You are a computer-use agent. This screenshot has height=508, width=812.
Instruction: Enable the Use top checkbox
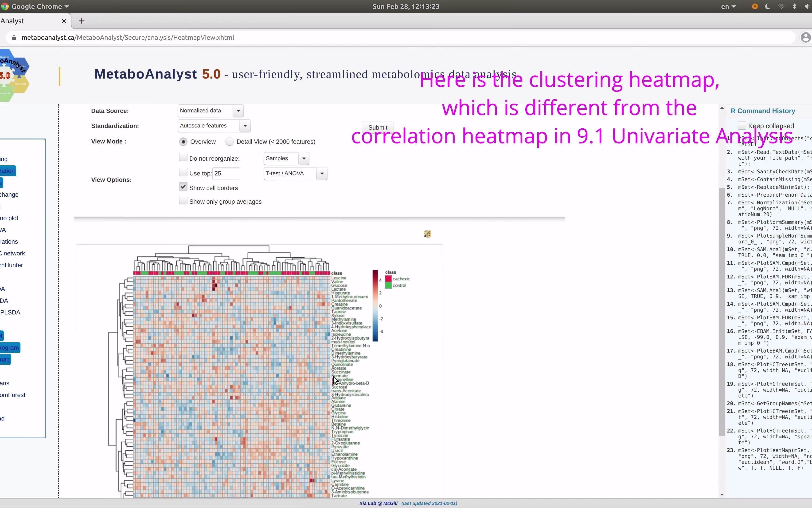pos(183,172)
